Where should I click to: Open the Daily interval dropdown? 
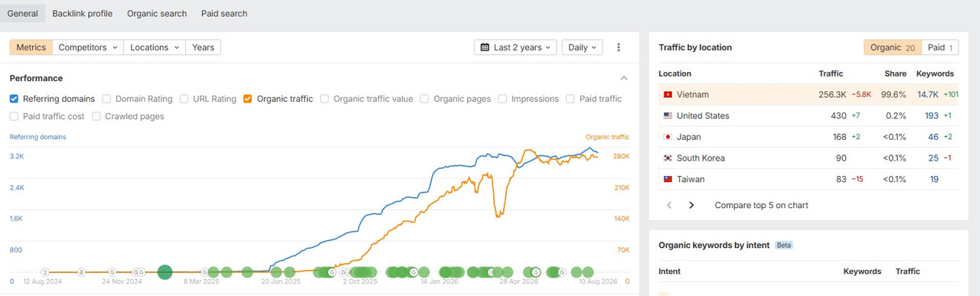tap(583, 47)
